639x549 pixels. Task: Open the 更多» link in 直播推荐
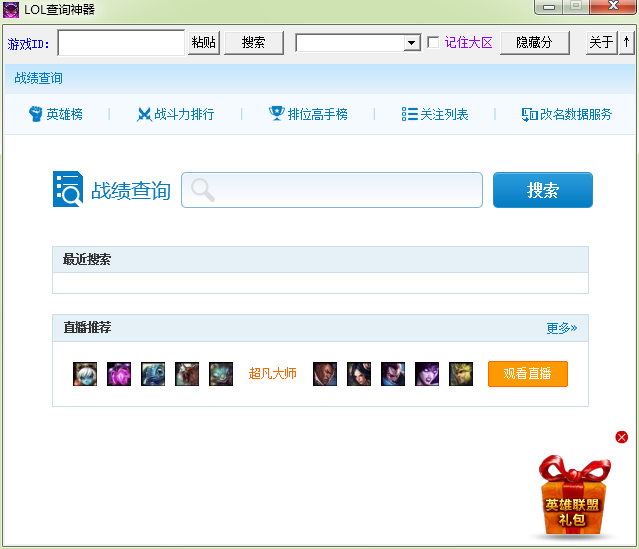tap(562, 328)
